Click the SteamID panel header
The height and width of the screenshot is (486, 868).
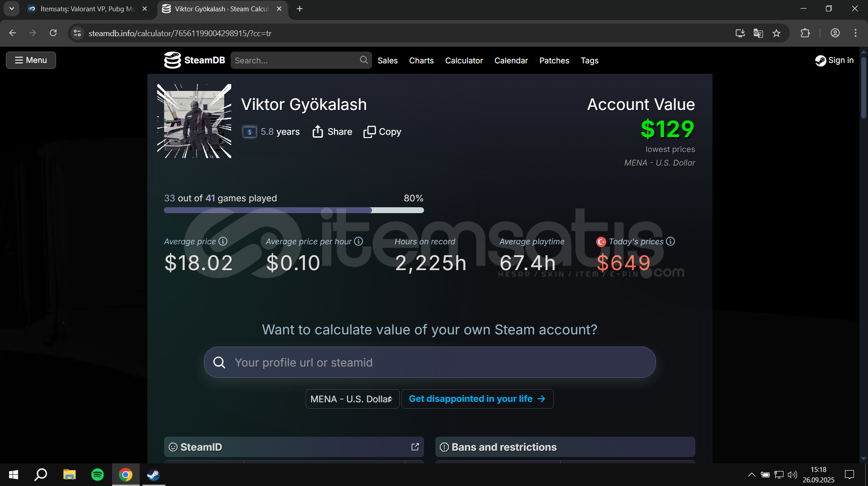click(x=294, y=447)
